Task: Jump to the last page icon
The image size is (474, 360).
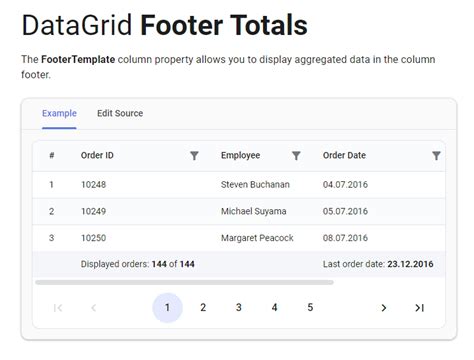Action: tap(419, 308)
